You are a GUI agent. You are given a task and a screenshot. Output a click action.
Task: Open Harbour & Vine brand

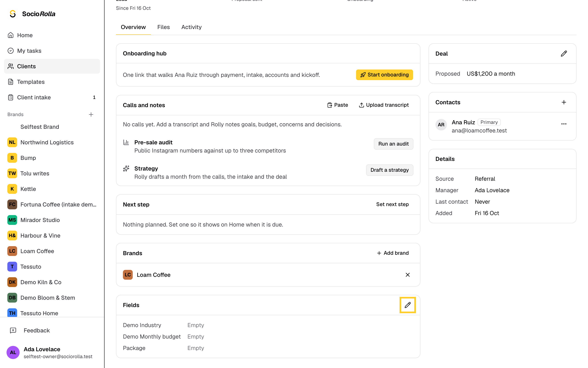[x=52, y=235]
